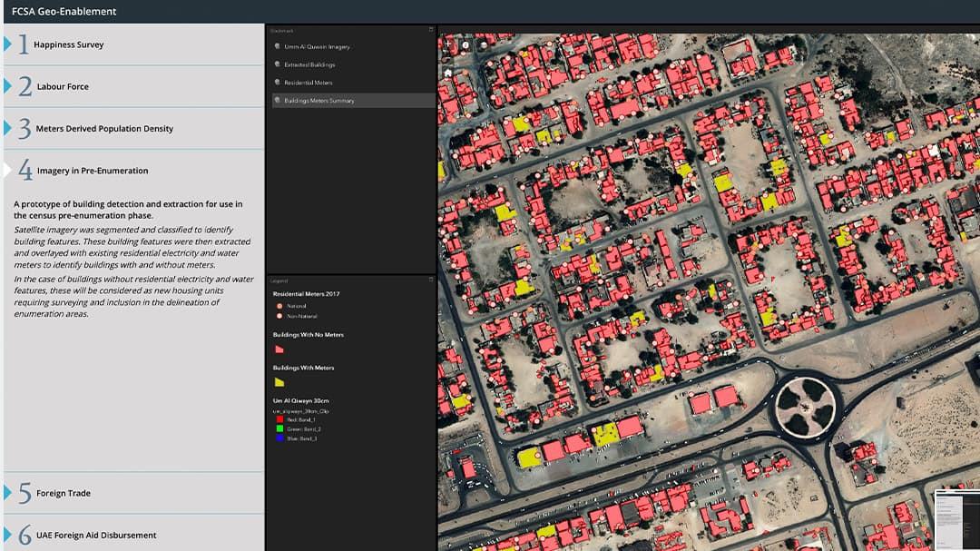This screenshot has width=980, height=551.
Task: Open the Extracted Buildings bookmark
Action: click(309, 64)
